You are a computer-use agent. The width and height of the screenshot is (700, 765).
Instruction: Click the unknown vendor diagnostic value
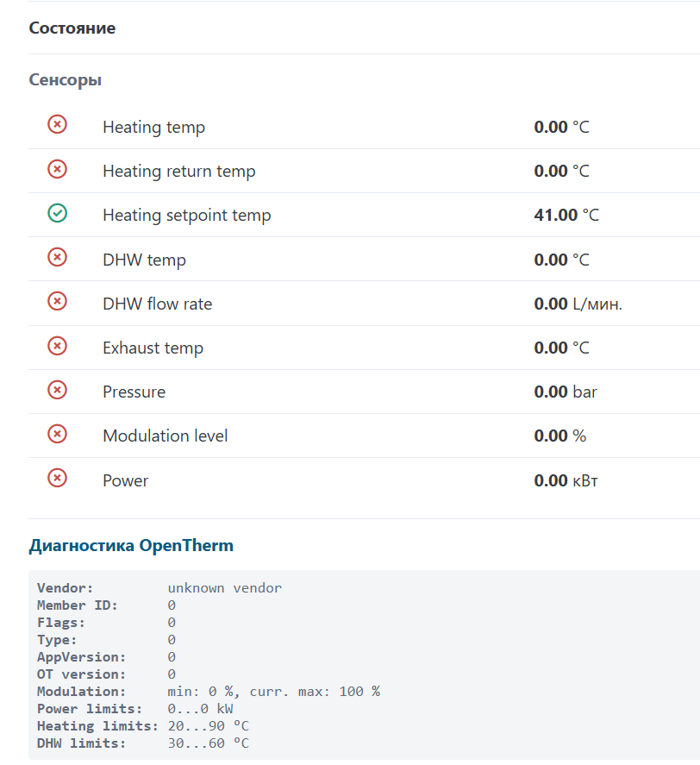[224, 588]
